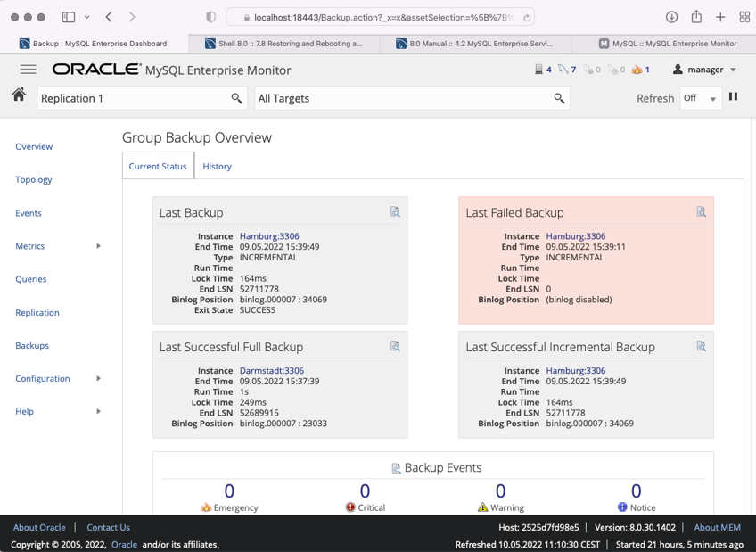Open monitored hosts status icon showing 4
This screenshot has width=756, height=552.
[538, 70]
